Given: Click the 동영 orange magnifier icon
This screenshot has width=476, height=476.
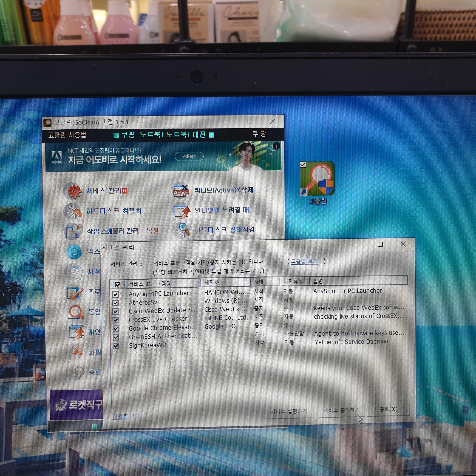Looking at the screenshot, I should (x=76, y=312).
